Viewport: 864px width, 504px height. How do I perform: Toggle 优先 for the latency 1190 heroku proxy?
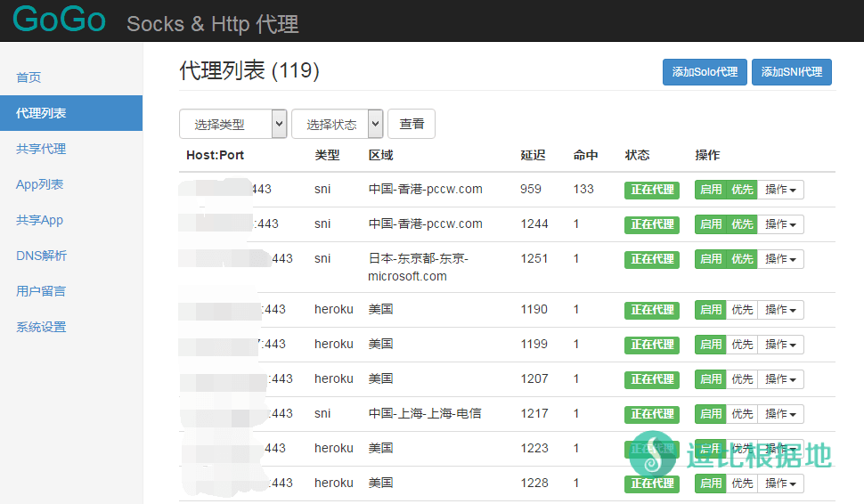742,310
